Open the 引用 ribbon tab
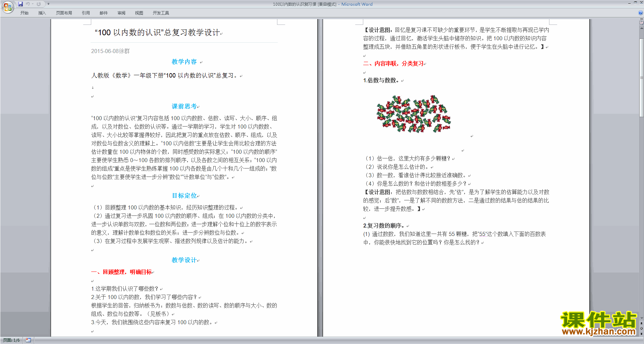This screenshot has width=644, height=344. point(86,13)
